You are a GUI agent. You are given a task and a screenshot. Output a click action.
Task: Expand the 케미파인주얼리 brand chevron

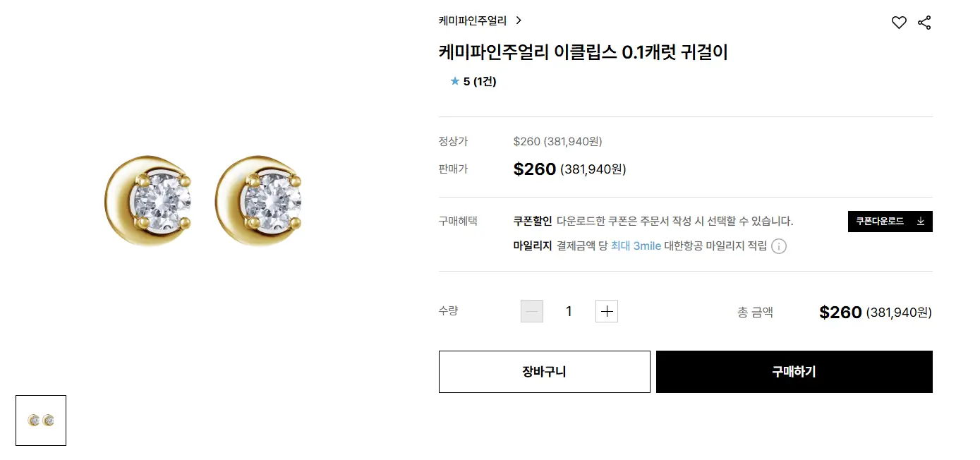click(x=519, y=20)
